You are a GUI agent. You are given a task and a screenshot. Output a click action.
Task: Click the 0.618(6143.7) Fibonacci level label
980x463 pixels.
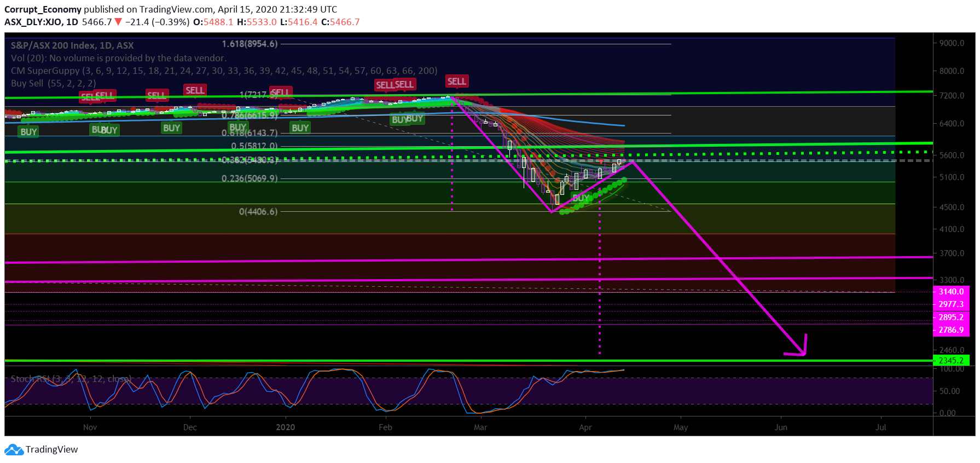click(x=250, y=133)
